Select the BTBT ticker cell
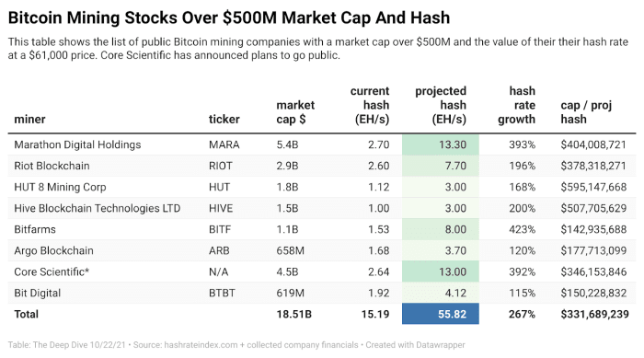Viewport: 644px width, 358px height. pyautogui.click(x=222, y=293)
